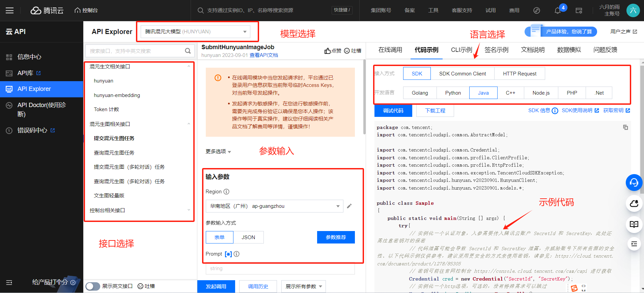644x293 pixels.
Task: Select SDK Common Client access method
Action: (463, 73)
